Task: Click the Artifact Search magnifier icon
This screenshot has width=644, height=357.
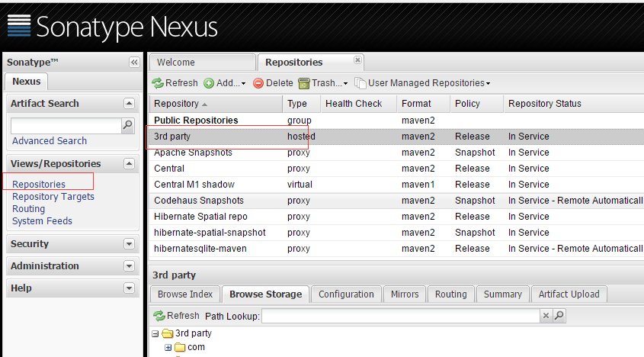Action: 128,124
